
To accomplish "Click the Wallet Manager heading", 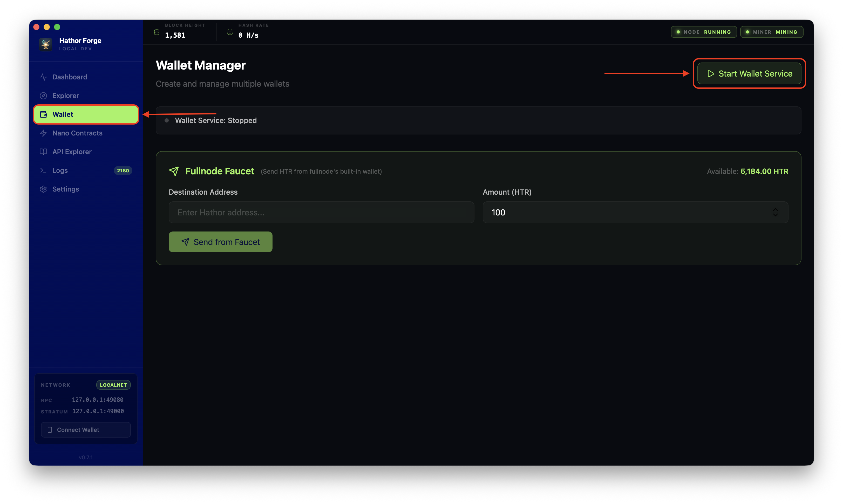I will 200,65.
